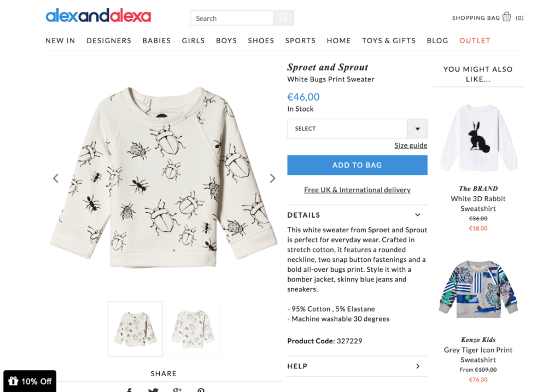Open the shopping bag basket icon

506,17
